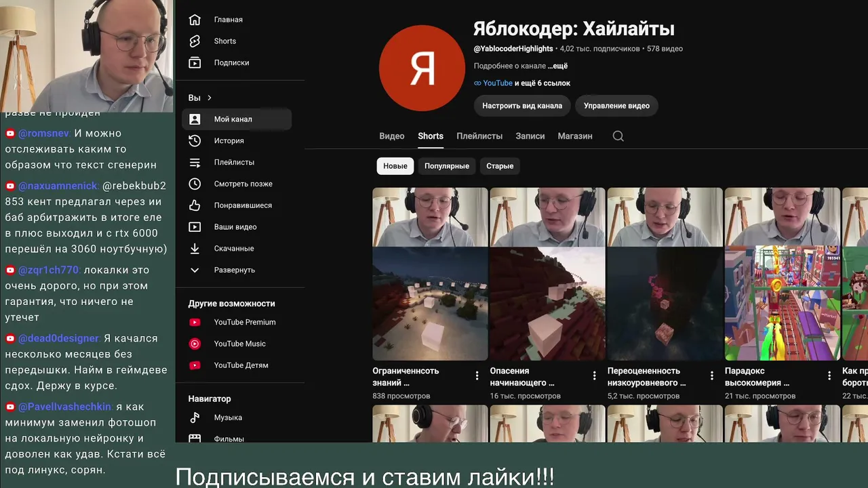
Task: Filter shorts by Старые
Action: point(500,166)
